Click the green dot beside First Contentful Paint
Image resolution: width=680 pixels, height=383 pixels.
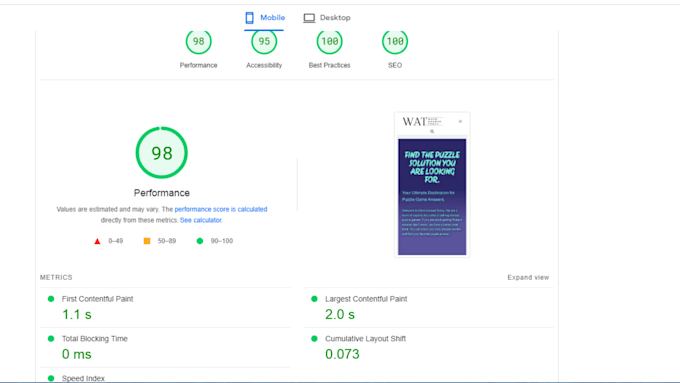point(51,299)
